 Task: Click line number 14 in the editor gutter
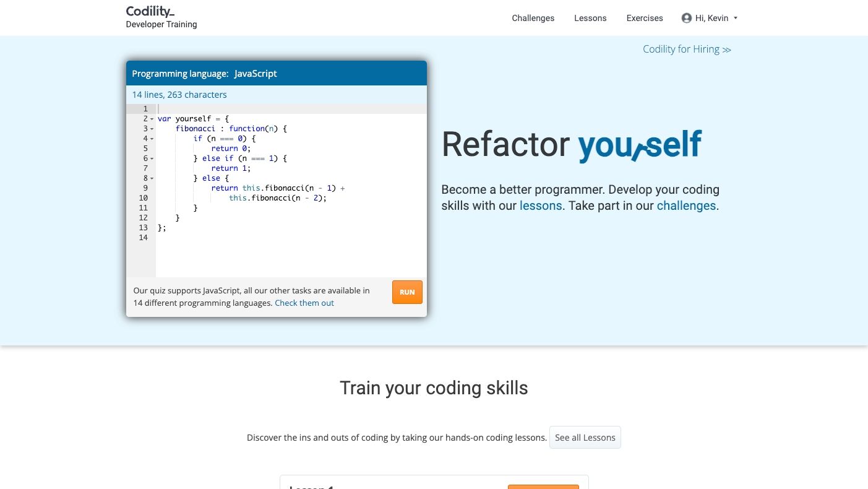[x=143, y=238]
